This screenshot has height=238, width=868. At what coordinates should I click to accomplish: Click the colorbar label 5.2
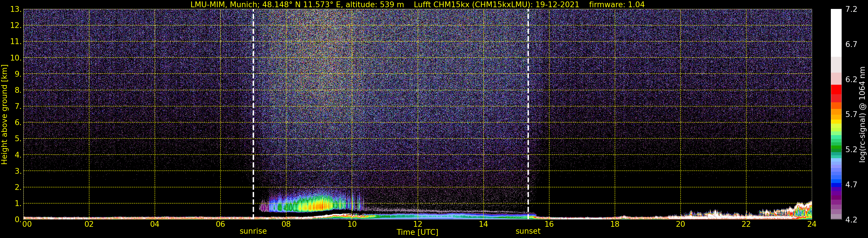pos(851,150)
